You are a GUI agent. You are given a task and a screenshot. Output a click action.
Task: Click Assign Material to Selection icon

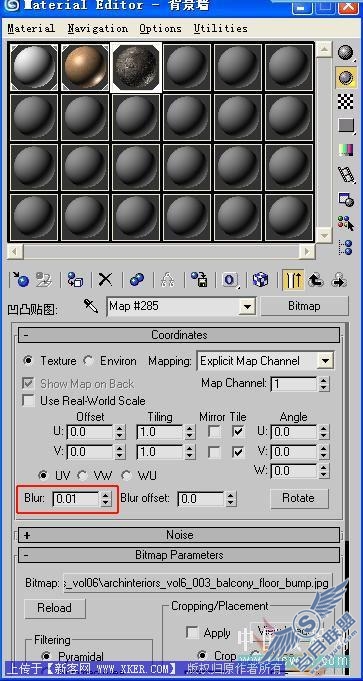click(75, 279)
